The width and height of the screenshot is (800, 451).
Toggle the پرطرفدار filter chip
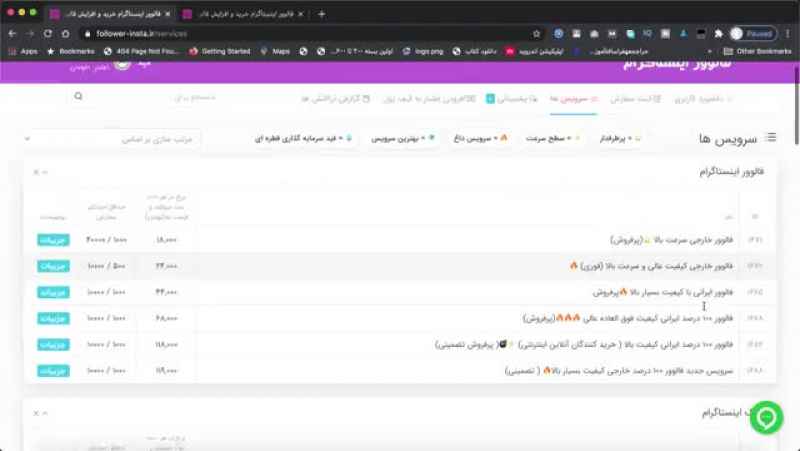(x=619, y=138)
